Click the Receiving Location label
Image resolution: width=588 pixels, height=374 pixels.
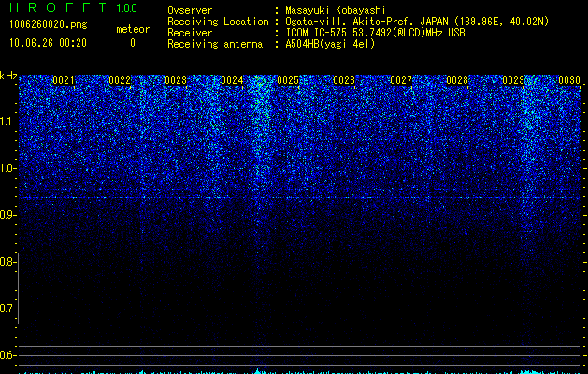[218, 22]
